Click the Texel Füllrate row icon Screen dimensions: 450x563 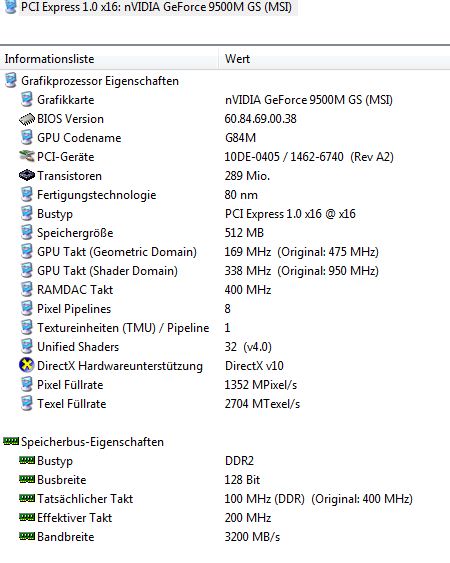point(27,404)
